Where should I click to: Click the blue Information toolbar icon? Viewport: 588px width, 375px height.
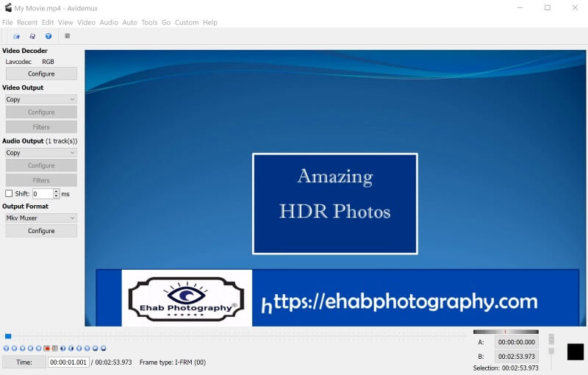coord(49,36)
